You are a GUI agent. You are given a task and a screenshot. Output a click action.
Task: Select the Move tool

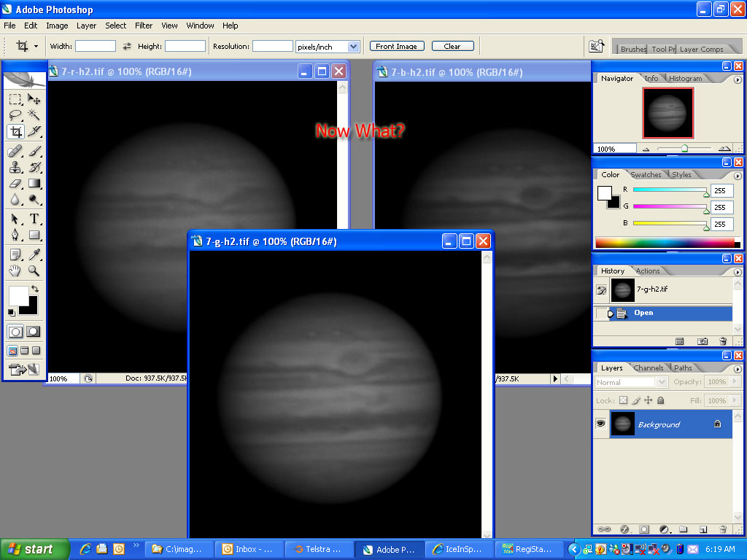point(34,99)
